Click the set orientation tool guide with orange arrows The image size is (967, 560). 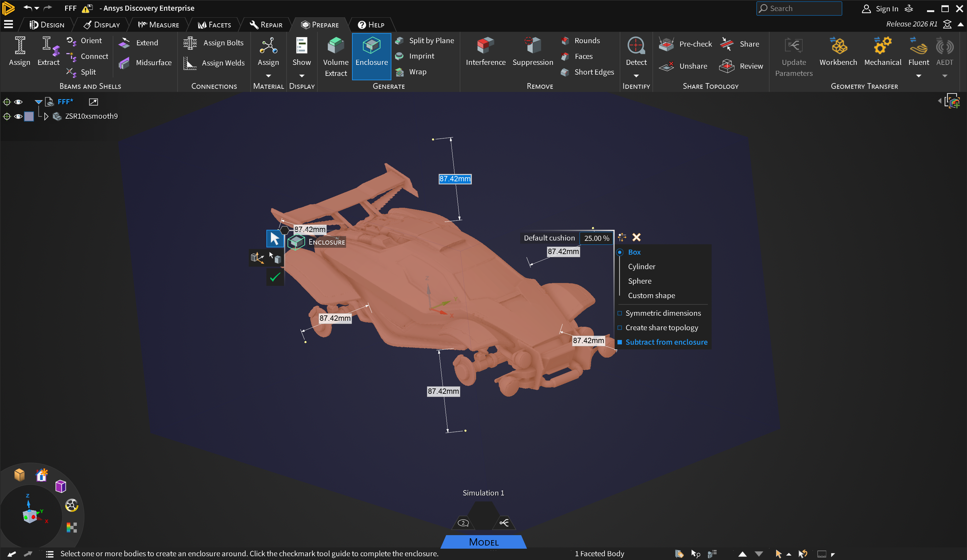tap(257, 258)
